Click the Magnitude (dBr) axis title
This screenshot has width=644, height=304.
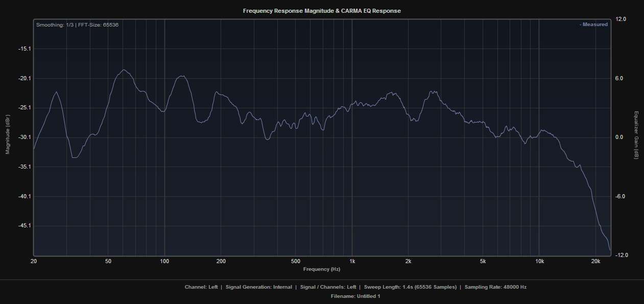8,137
